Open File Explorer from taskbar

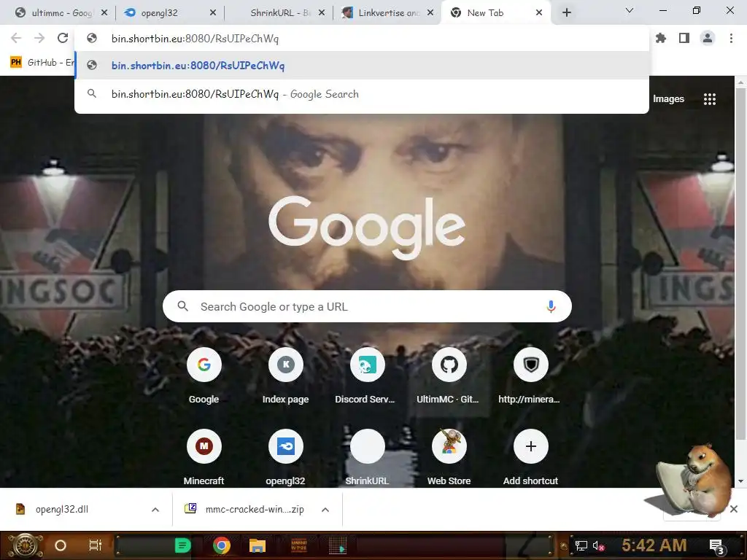pyautogui.click(x=258, y=545)
